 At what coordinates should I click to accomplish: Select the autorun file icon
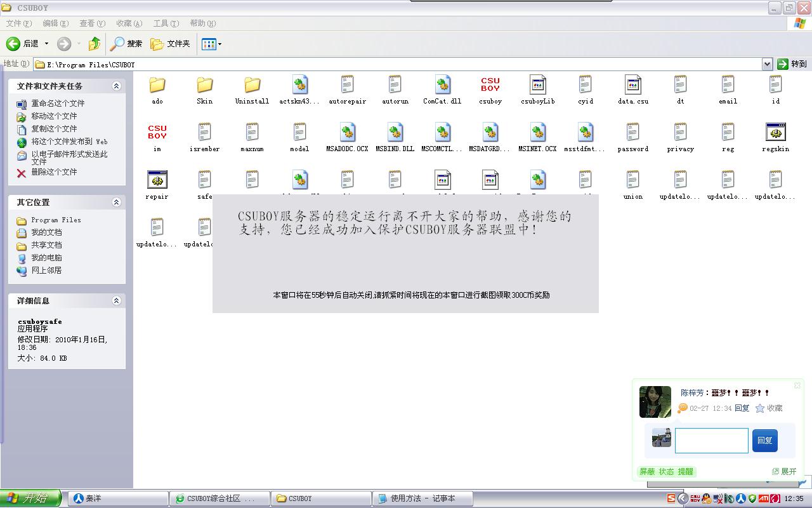tap(395, 85)
